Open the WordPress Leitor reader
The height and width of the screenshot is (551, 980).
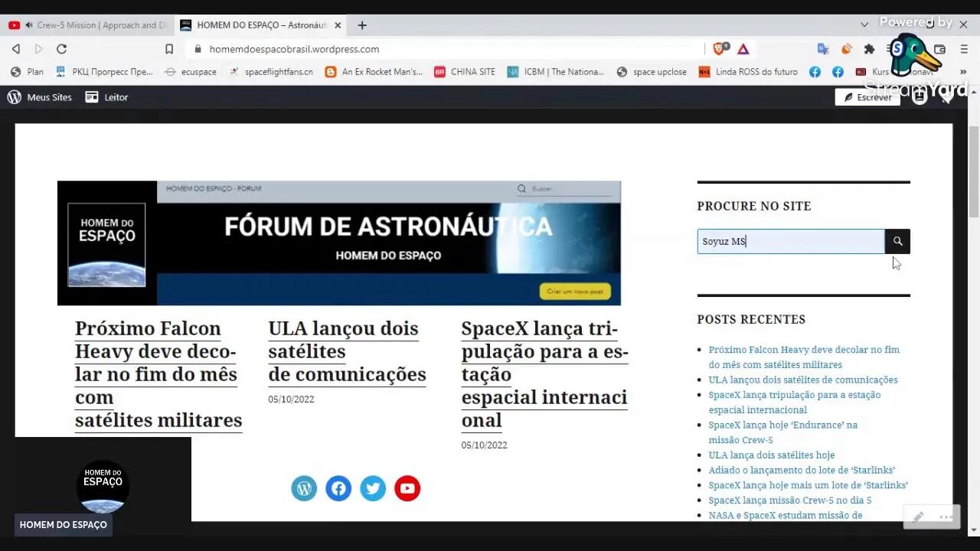pos(106,97)
